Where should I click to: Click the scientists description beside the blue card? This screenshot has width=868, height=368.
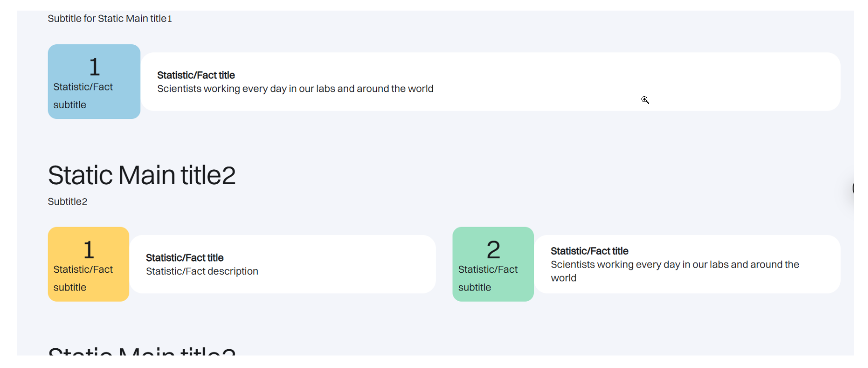pyautogui.click(x=295, y=89)
